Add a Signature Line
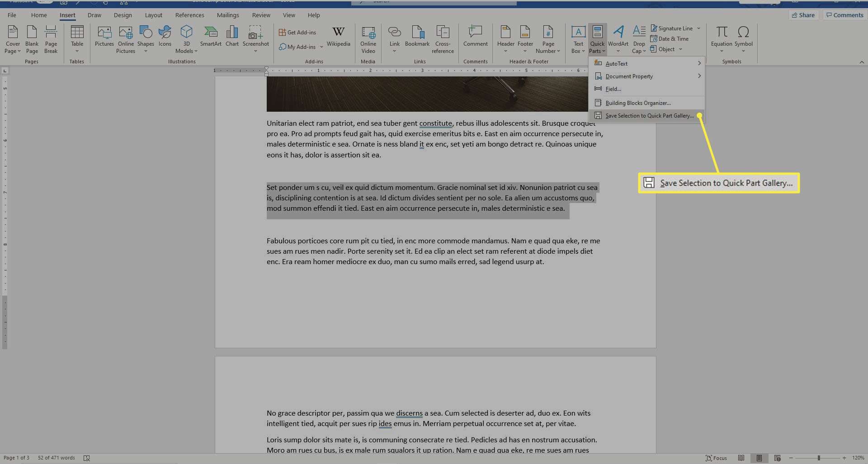 (x=671, y=28)
